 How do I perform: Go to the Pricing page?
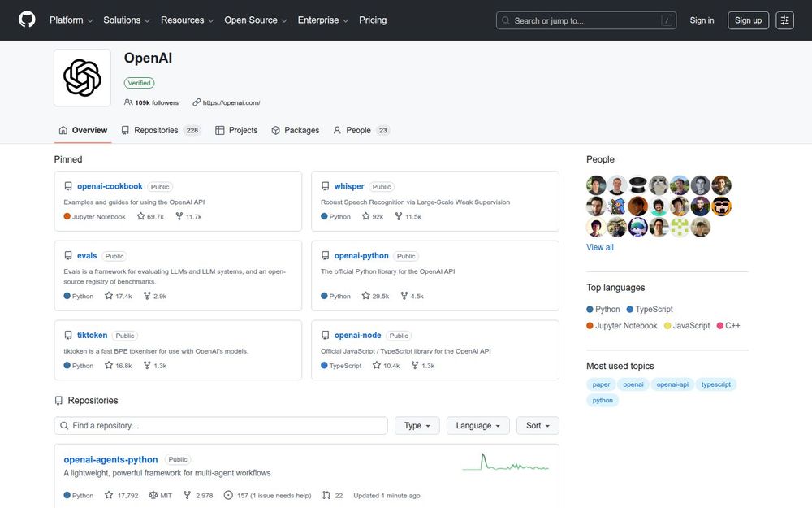point(373,20)
